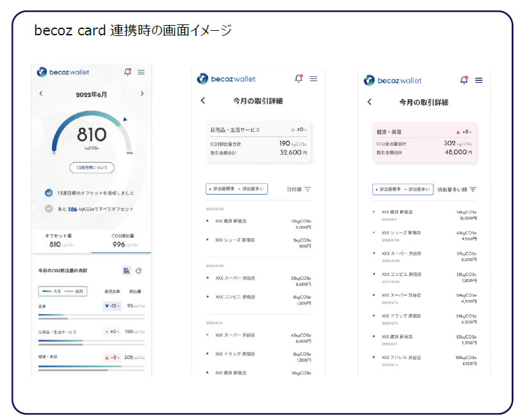Go back from the right transaction details screen
Image resolution: width=529 pixels, height=420 pixels.
pyautogui.click(x=369, y=102)
